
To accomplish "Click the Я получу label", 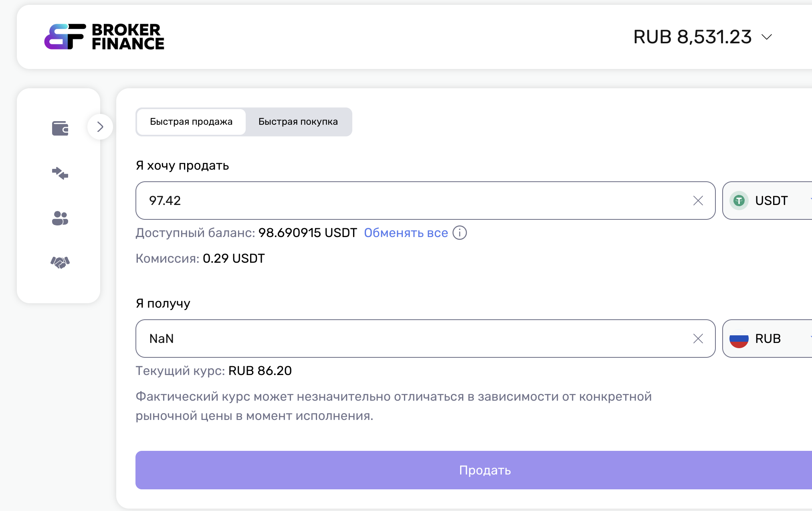I will (x=163, y=303).
